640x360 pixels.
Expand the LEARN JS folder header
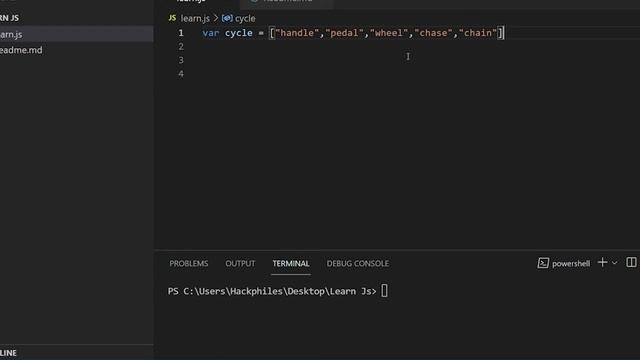click(76, 18)
